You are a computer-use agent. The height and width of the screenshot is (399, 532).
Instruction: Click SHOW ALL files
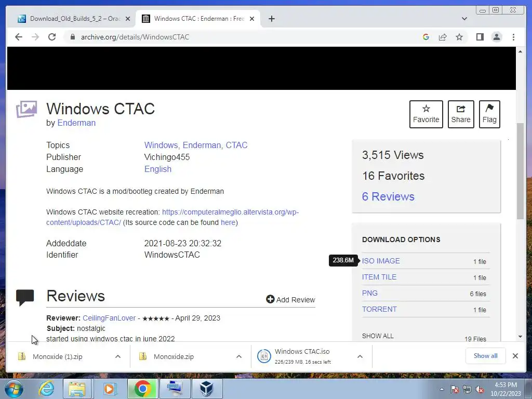coord(378,336)
